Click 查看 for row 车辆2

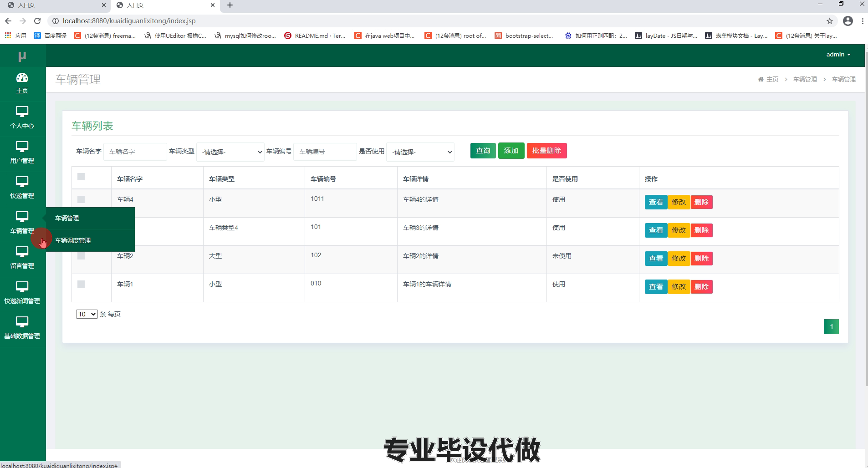656,259
